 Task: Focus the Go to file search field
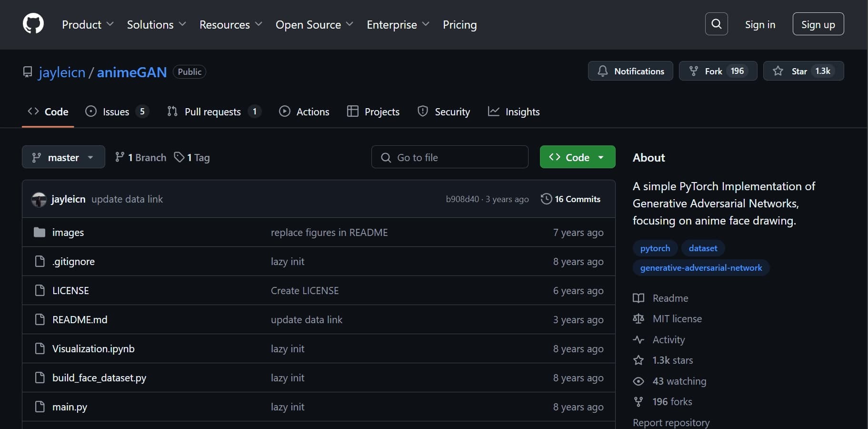(449, 157)
